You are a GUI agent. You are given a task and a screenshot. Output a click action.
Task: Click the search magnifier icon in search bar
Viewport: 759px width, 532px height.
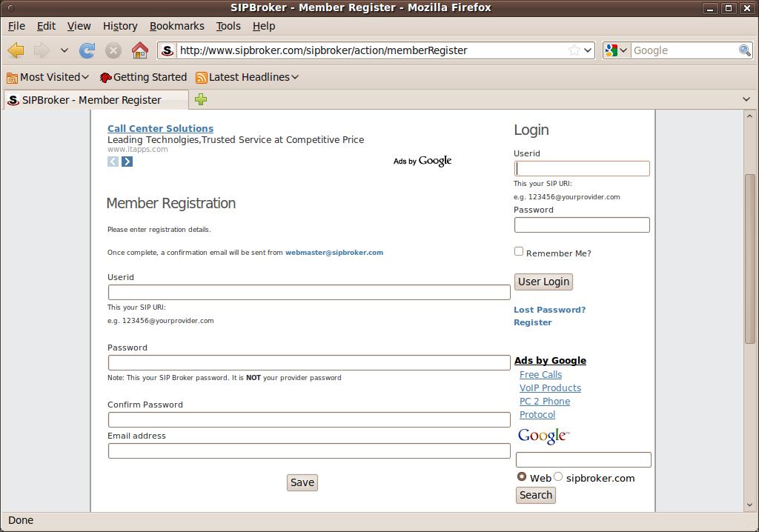coord(745,50)
